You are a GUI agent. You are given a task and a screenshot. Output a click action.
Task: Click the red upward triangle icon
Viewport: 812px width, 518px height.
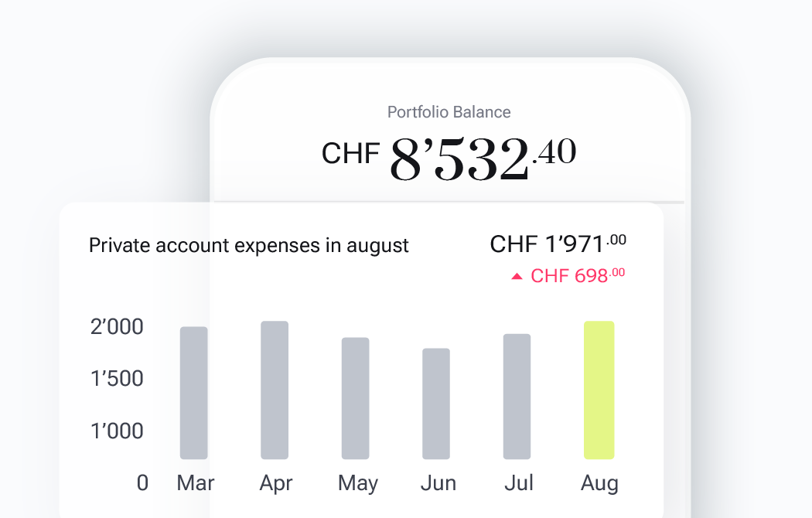pyautogui.click(x=517, y=276)
